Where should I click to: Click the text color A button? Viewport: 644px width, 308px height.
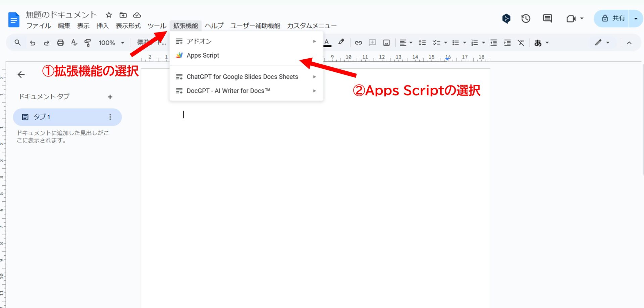click(327, 43)
